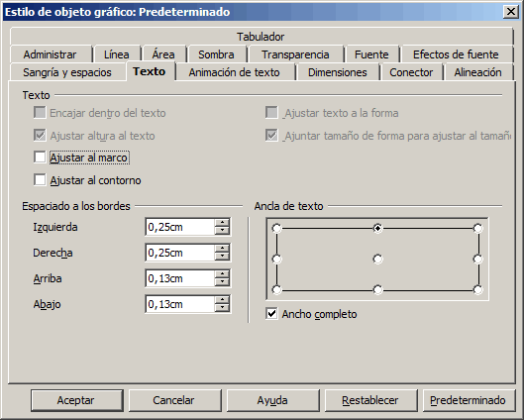Select the bottom-center text anchor point
Screen dimensions: 524x420
377,289
